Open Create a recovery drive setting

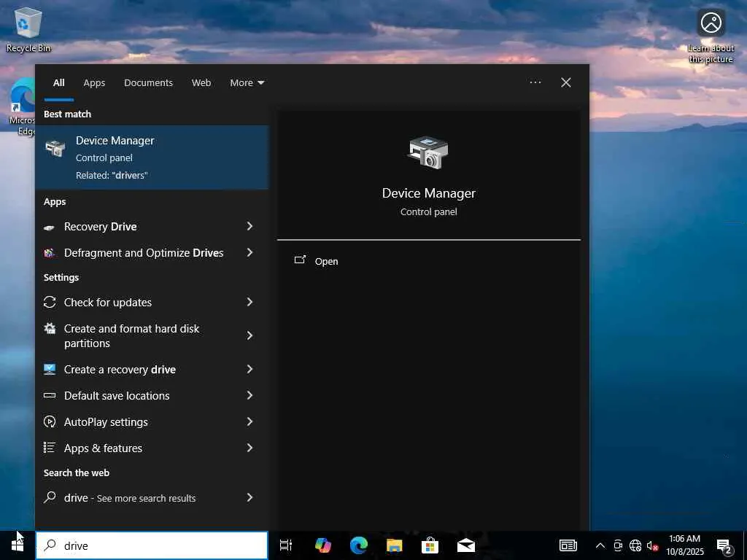coord(152,369)
